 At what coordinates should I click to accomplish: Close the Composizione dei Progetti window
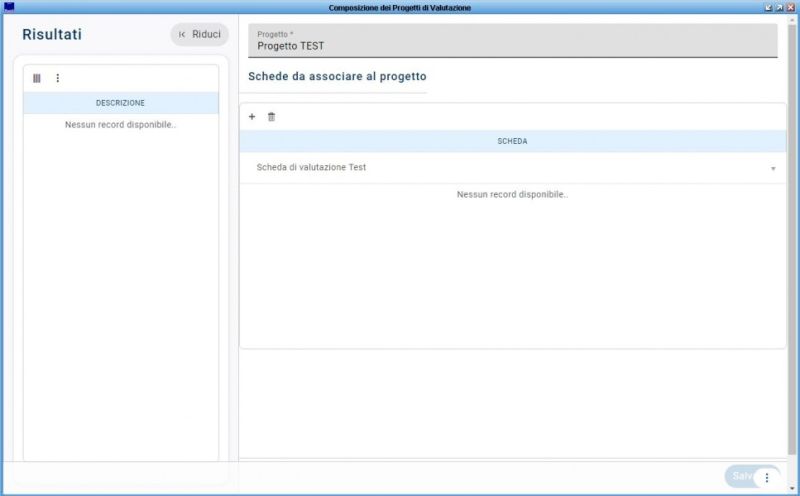click(791, 7)
